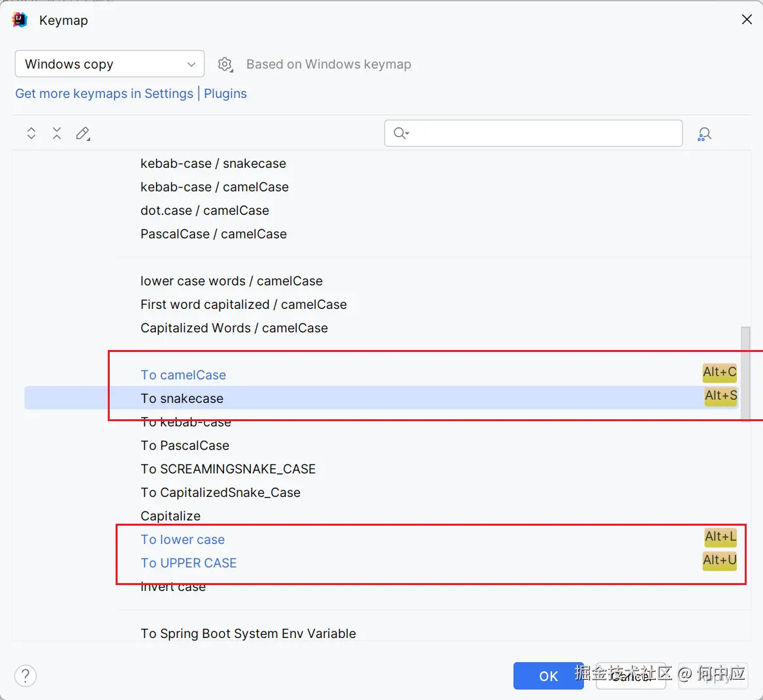
Task: Click the Edit Shortcut pencil icon
Action: pos(83,134)
